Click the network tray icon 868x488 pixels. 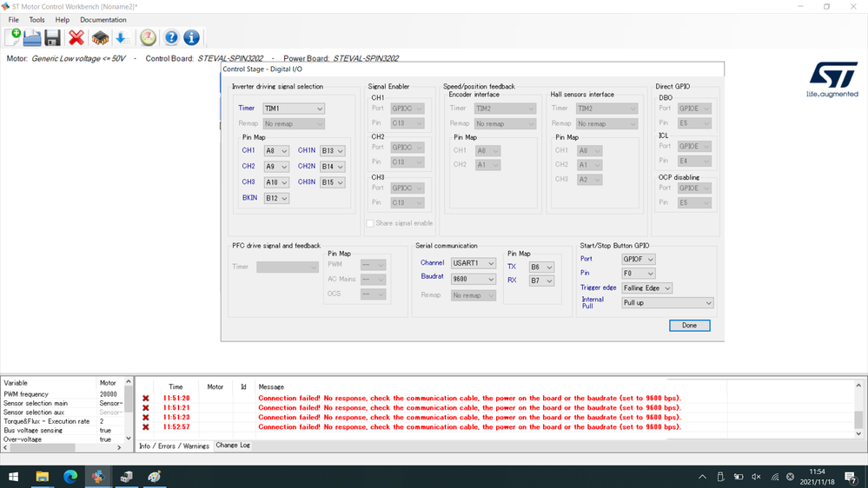pos(774,477)
